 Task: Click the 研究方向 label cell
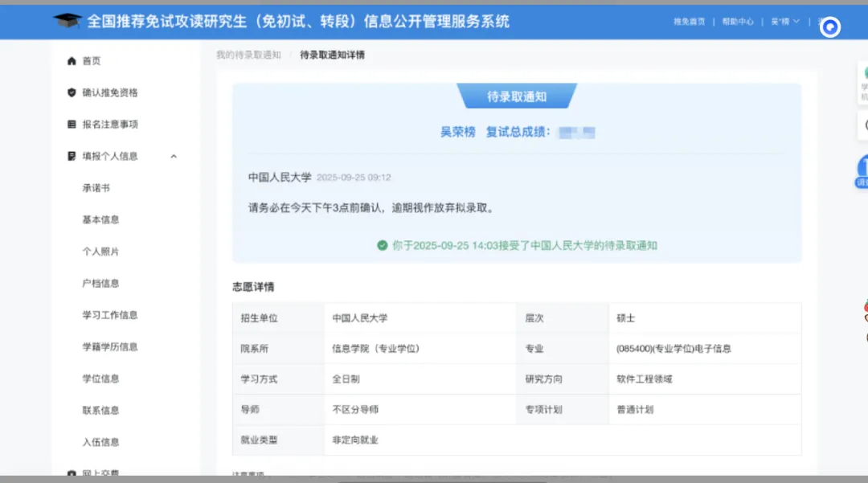coord(563,379)
